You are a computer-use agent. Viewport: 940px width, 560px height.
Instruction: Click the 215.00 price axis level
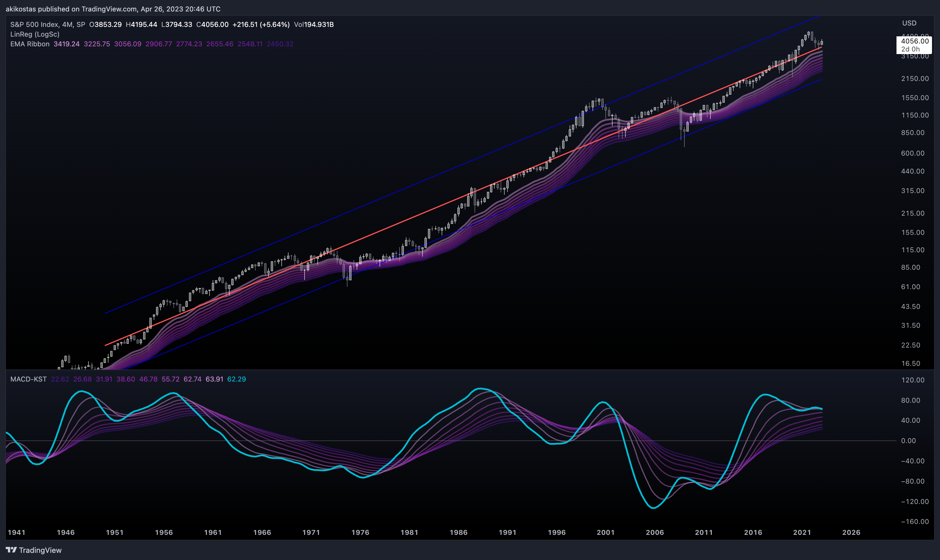[913, 213]
